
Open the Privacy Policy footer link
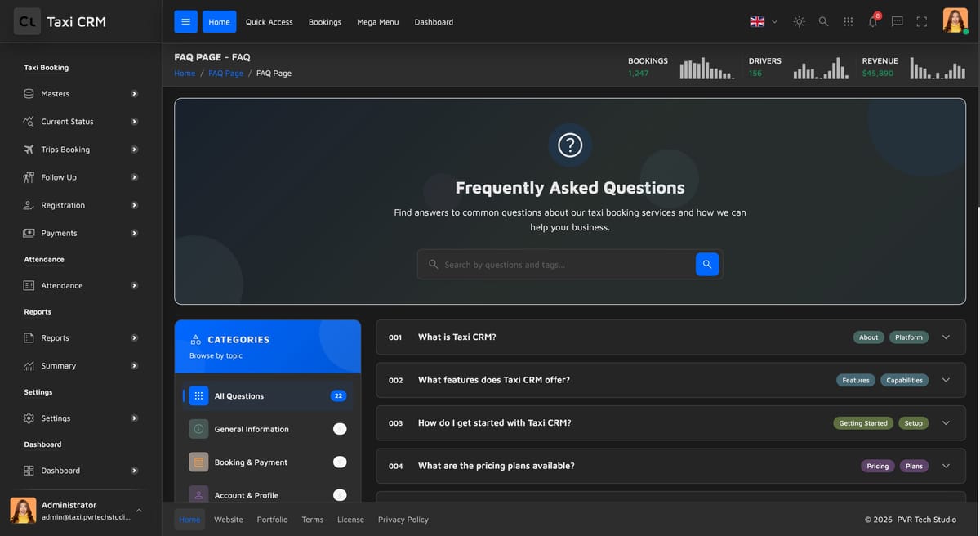(x=403, y=520)
